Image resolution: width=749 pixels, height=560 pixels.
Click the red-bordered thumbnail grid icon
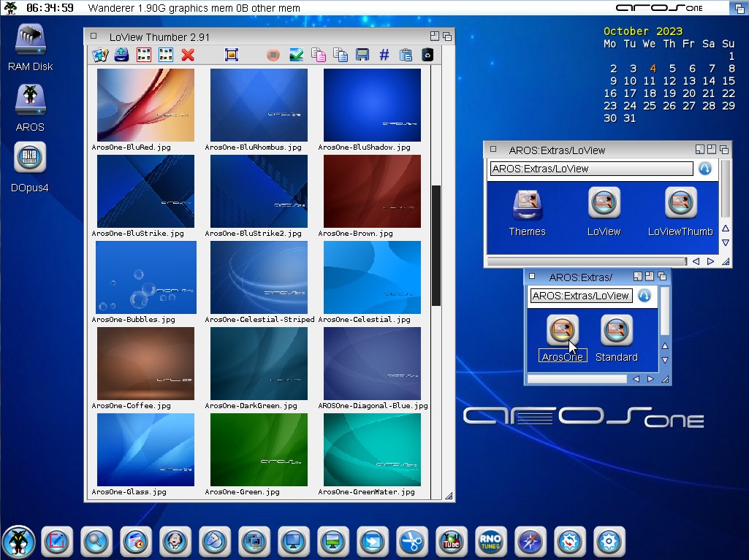coord(144,55)
